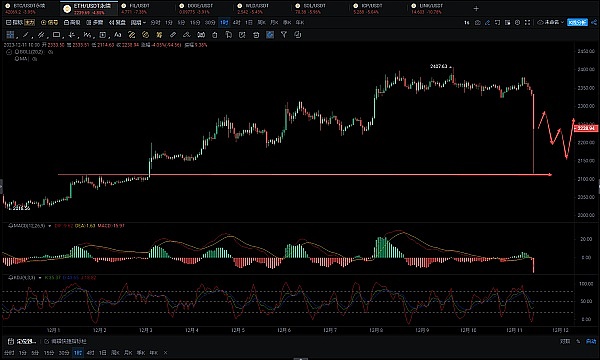Collapse the BOLL indicator legend box
The height and width of the screenshot is (360, 600).
coord(9,52)
